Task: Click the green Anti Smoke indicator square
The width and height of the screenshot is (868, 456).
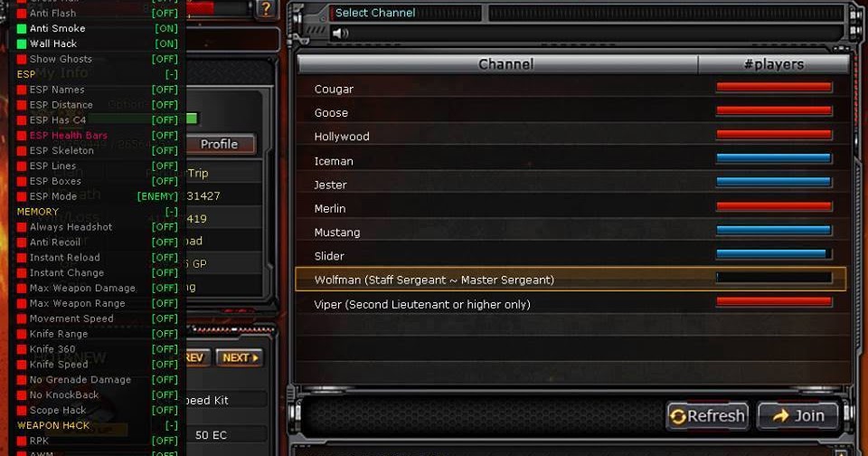Action: tap(22, 28)
